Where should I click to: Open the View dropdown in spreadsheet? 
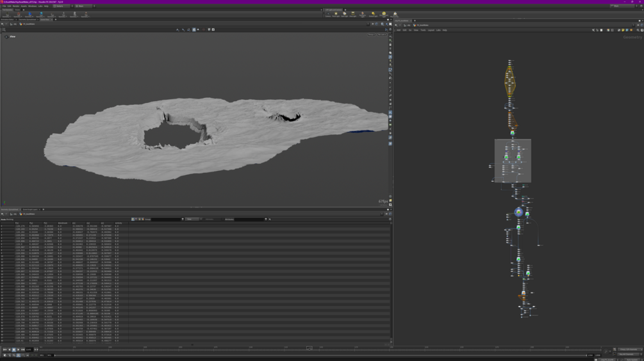coord(192,219)
